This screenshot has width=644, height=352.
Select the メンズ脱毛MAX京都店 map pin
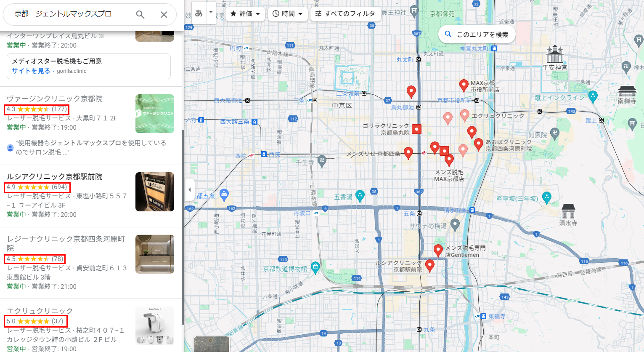click(x=449, y=160)
